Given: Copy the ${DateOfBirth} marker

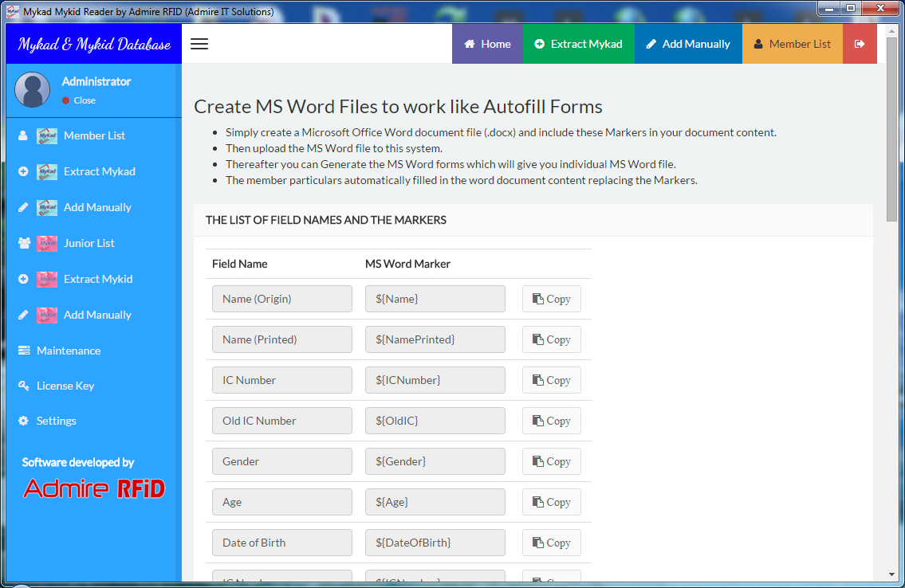Looking at the screenshot, I should [x=551, y=543].
